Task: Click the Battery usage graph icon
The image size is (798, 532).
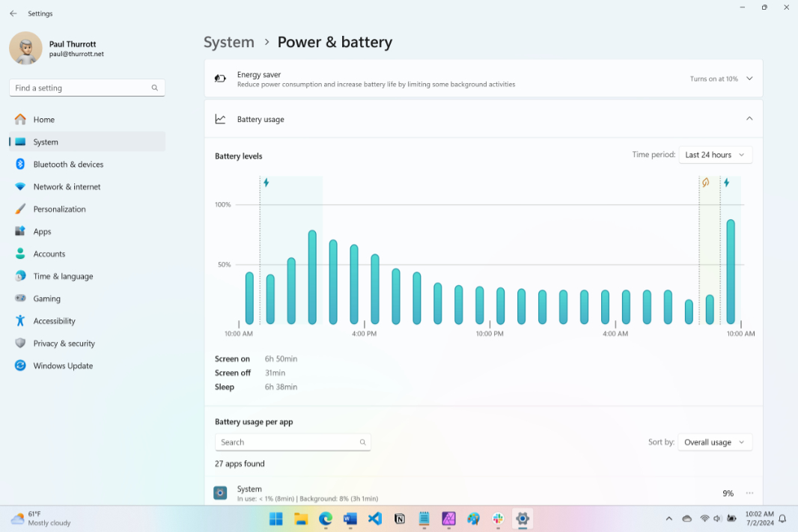Action: pyautogui.click(x=219, y=118)
